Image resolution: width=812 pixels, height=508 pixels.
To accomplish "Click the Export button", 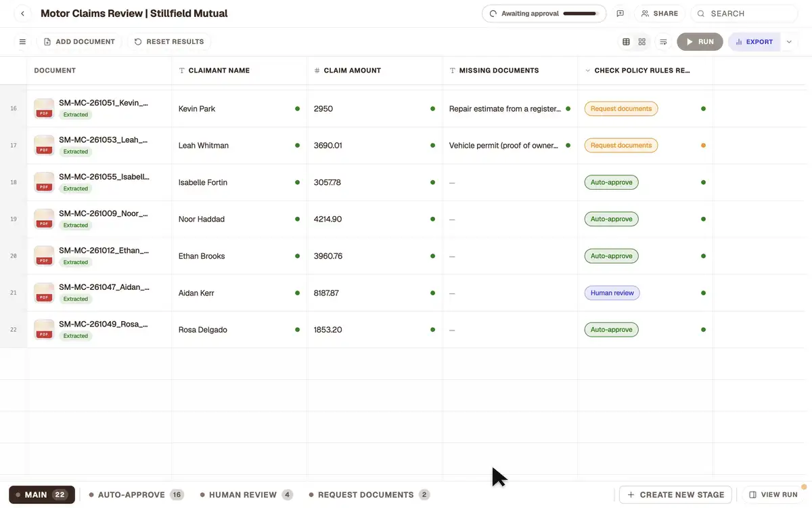I will click(754, 42).
